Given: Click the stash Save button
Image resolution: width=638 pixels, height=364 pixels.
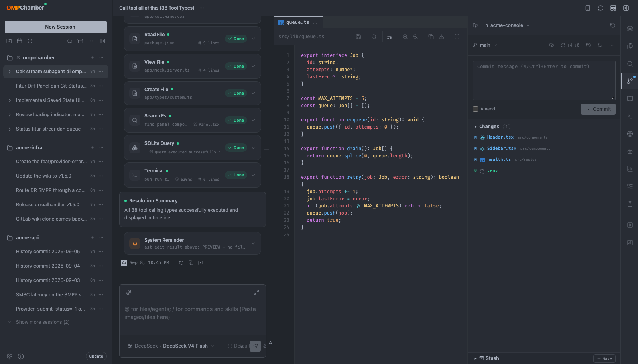Looking at the screenshot, I should pos(605,358).
